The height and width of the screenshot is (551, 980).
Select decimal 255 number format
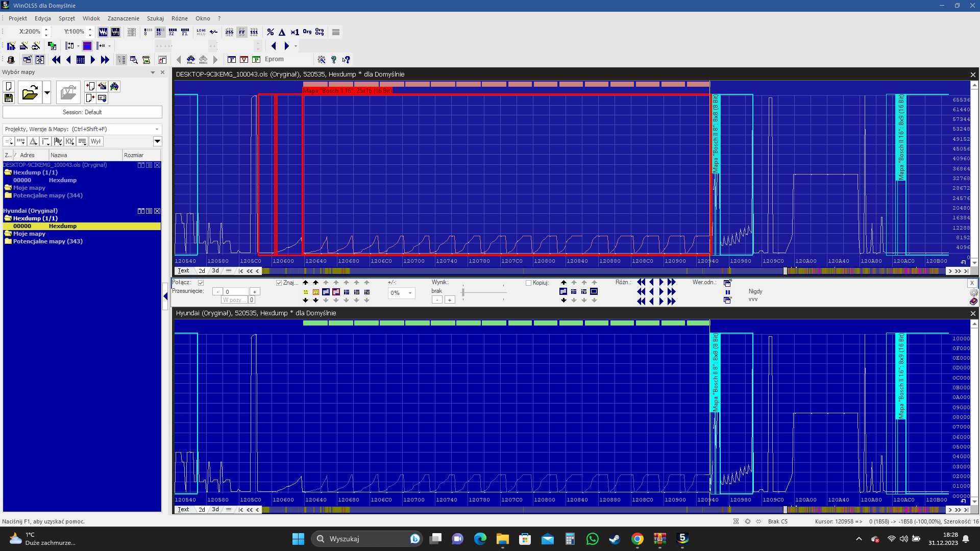[229, 32]
